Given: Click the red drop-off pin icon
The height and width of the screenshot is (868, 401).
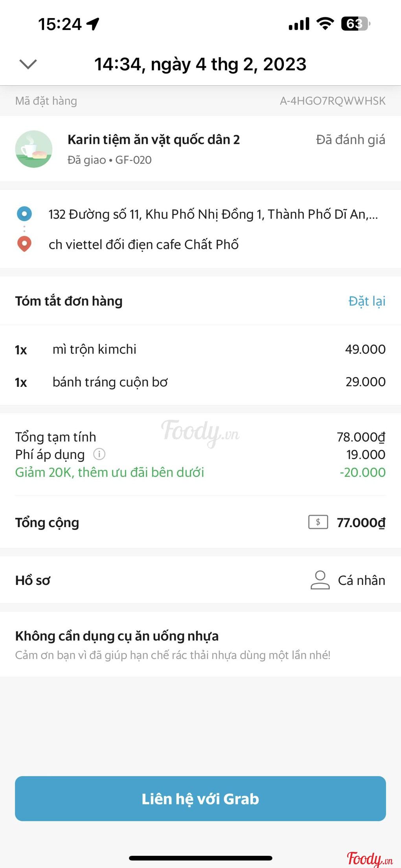Looking at the screenshot, I should pyautogui.click(x=24, y=244).
